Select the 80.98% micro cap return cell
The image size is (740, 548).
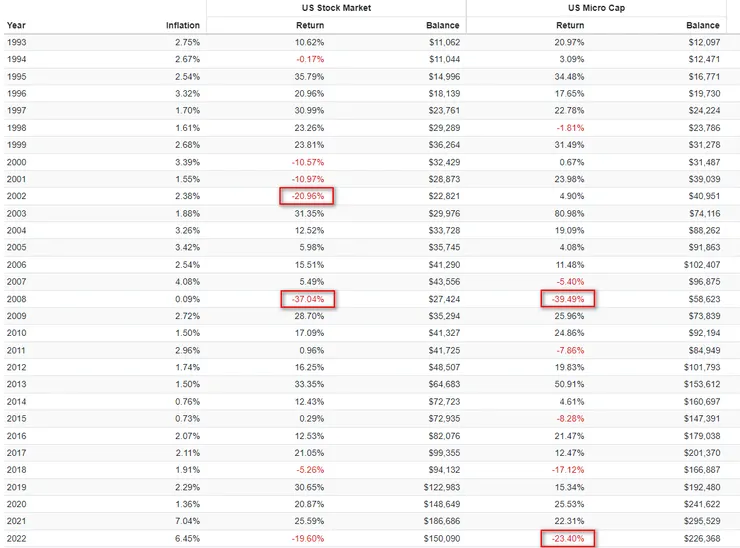(x=569, y=213)
